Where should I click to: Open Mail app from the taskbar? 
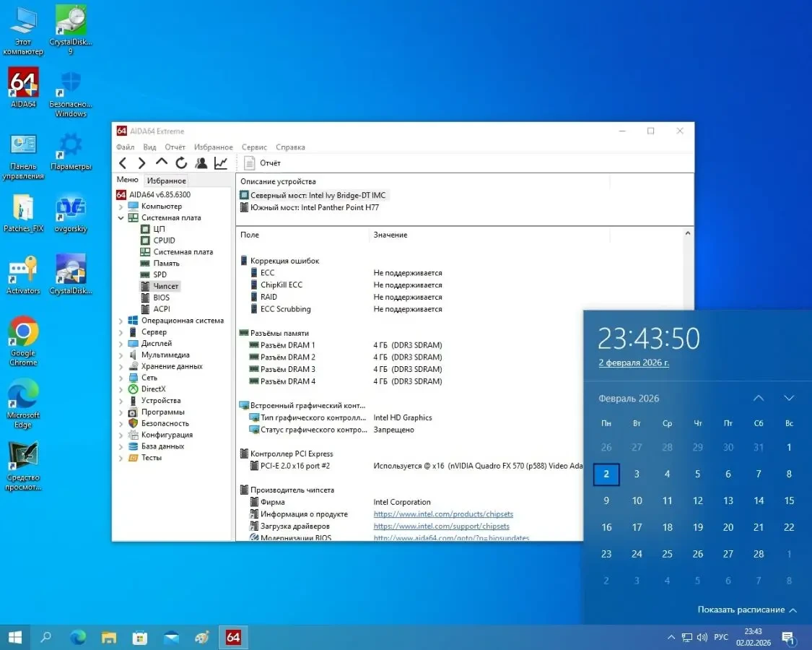[171, 637]
